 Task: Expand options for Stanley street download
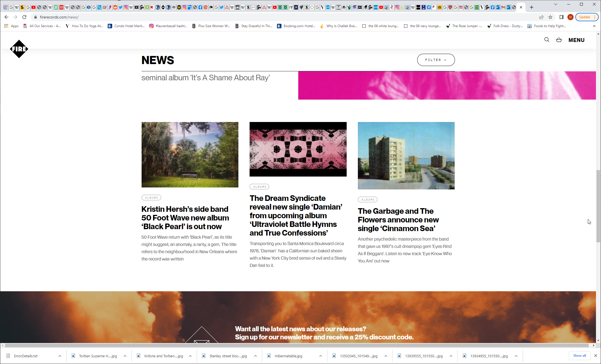click(255, 356)
